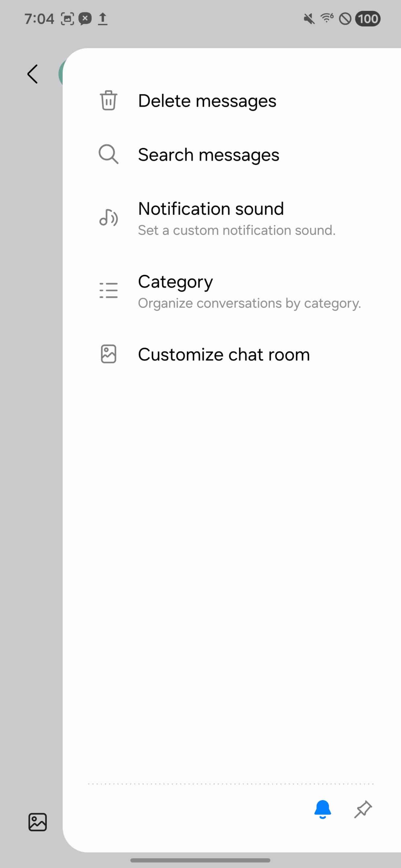The width and height of the screenshot is (401, 868).
Task: Open the Category option
Action: pos(175,282)
